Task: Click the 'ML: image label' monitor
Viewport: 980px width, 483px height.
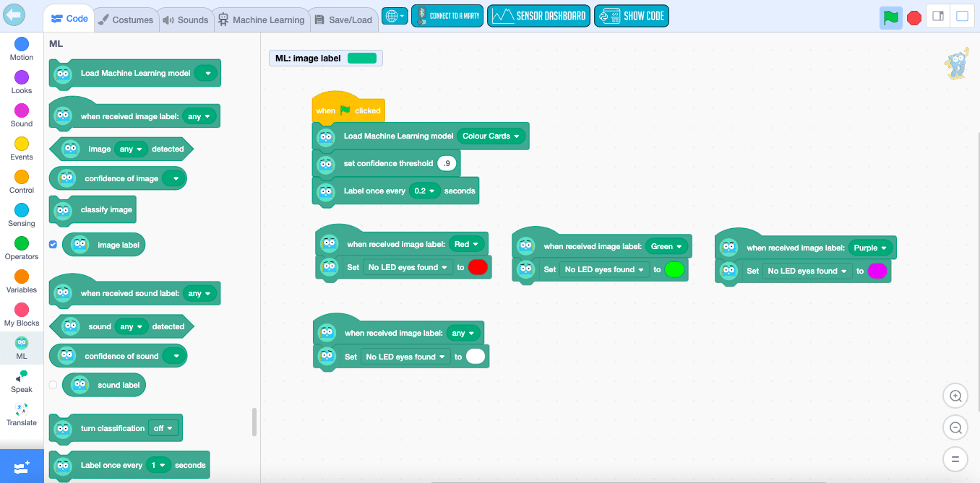Action: (x=325, y=58)
